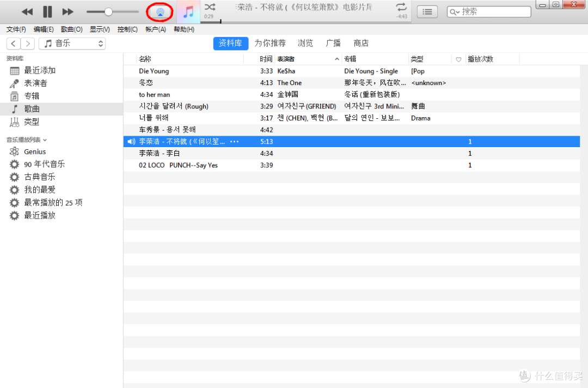Select the song Die Young
588x388 pixels.
(352, 71)
